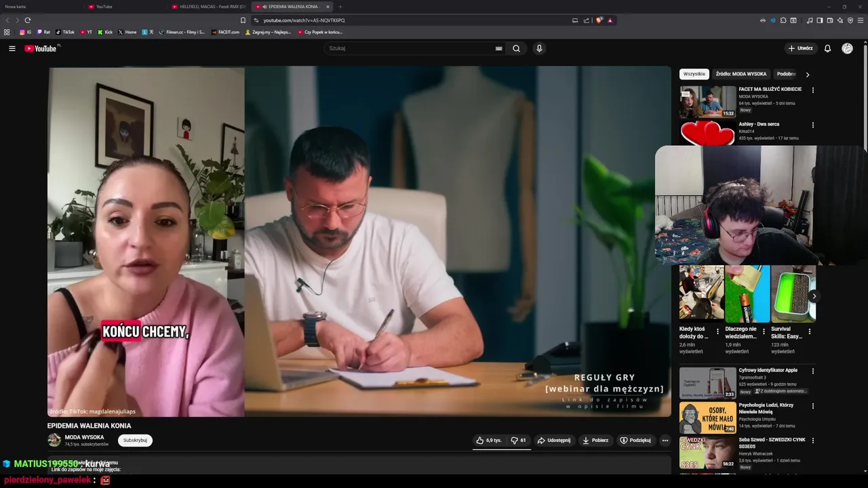Reload the page

(27, 20)
